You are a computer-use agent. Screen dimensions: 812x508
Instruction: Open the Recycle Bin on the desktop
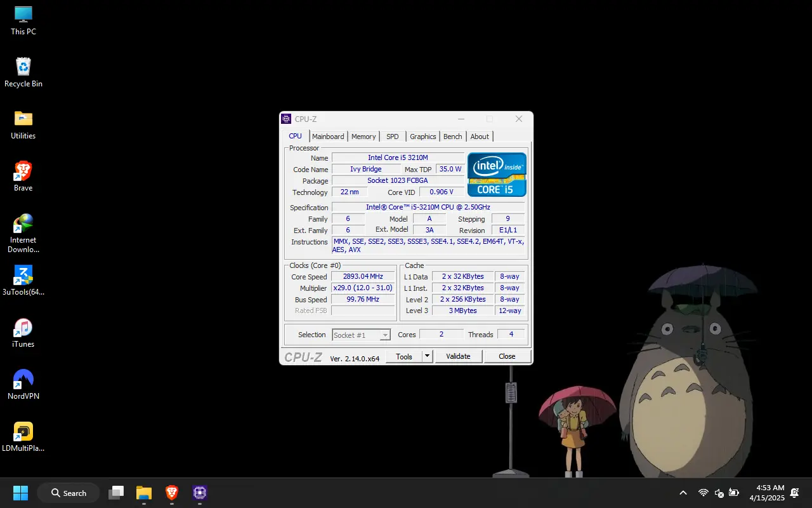click(x=23, y=72)
